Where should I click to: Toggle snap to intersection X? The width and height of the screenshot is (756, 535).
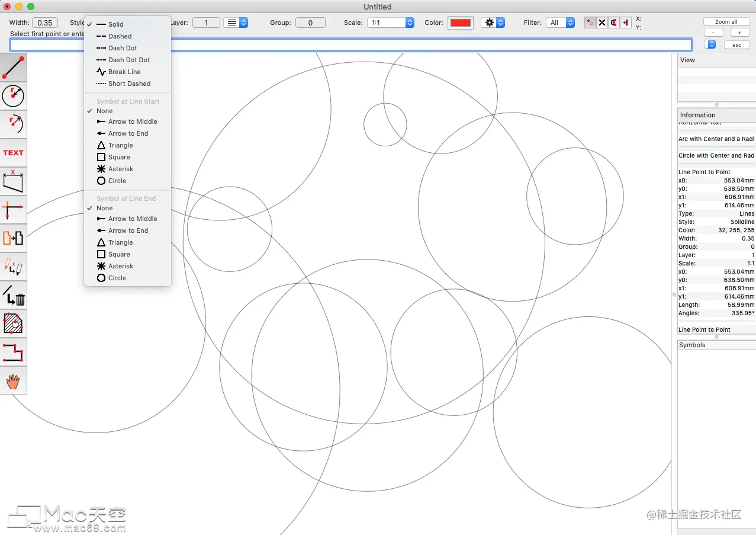pyautogui.click(x=602, y=23)
